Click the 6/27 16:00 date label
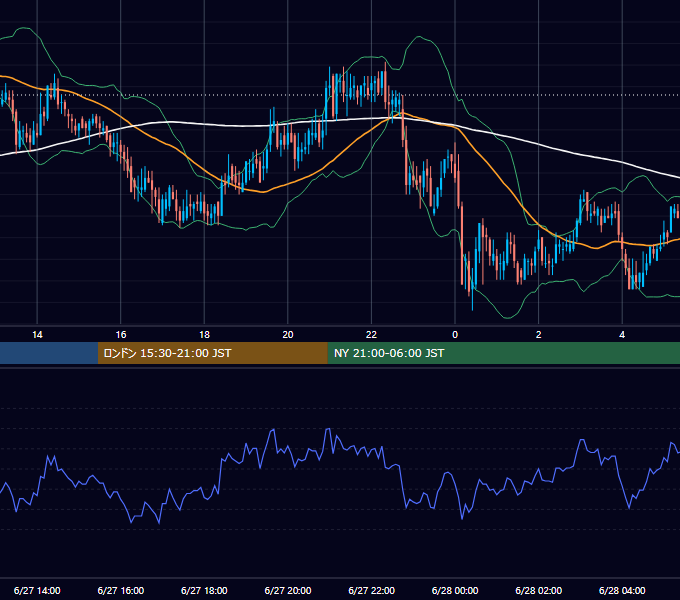Image resolution: width=680 pixels, height=600 pixels. click(121, 590)
